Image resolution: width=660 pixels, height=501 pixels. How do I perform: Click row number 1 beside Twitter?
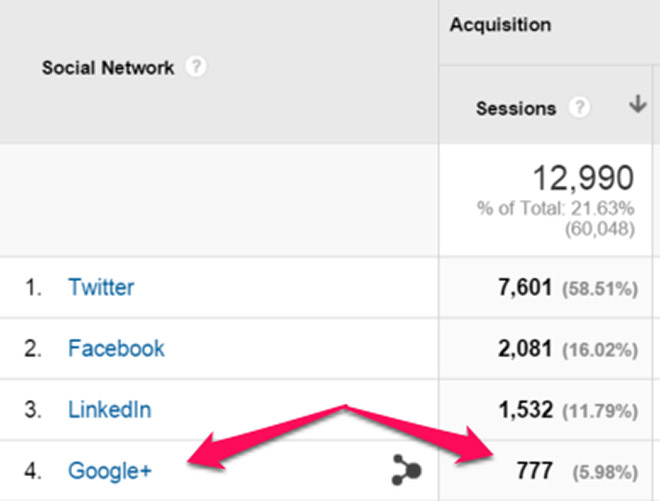coord(33,289)
